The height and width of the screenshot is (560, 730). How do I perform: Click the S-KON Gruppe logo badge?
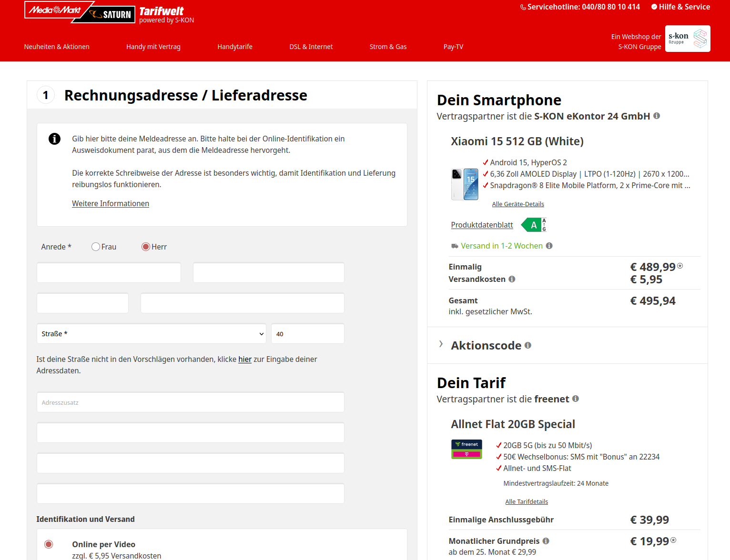[x=687, y=39]
